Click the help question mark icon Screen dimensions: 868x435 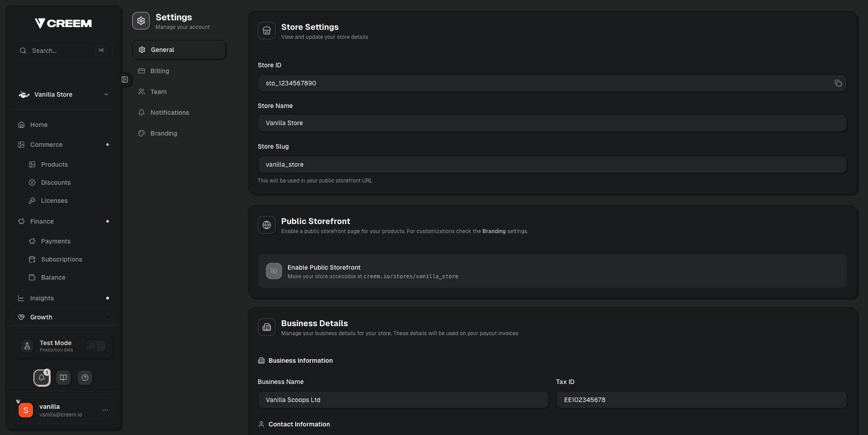[x=85, y=378]
